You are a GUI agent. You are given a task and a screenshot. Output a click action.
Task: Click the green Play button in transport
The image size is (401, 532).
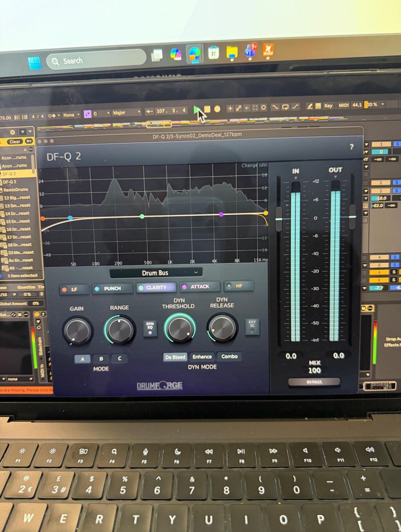(x=197, y=109)
